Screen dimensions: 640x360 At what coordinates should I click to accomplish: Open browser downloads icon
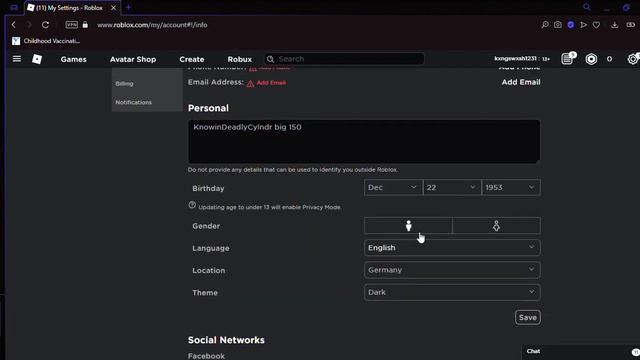[615, 25]
